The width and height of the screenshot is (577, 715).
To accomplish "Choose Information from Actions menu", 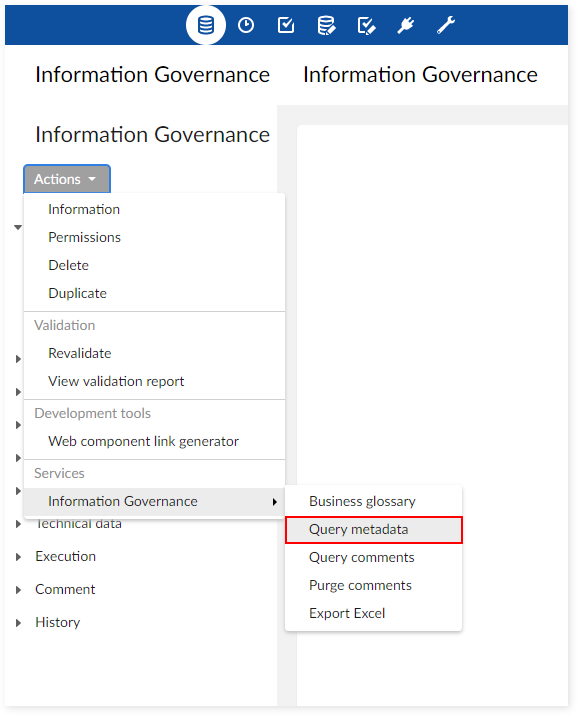I will (x=155, y=209).
